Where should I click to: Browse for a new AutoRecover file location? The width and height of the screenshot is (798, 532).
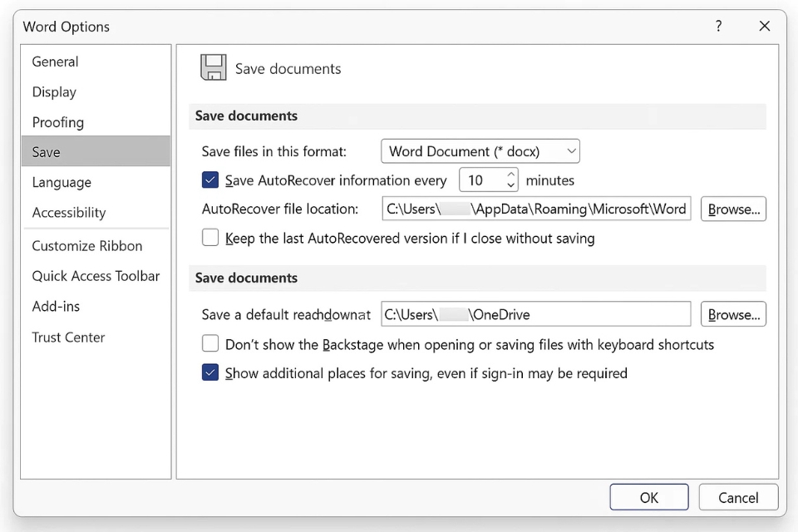pyautogui.click(x=732, y=209)
